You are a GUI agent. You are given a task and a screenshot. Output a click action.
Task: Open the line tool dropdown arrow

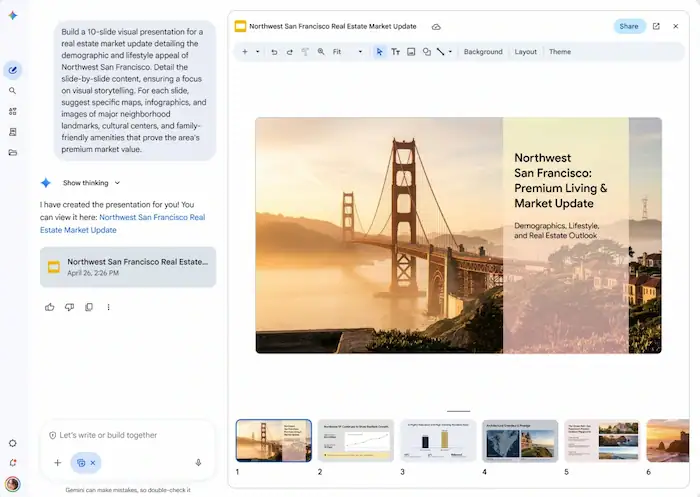(x=450, y=52)
